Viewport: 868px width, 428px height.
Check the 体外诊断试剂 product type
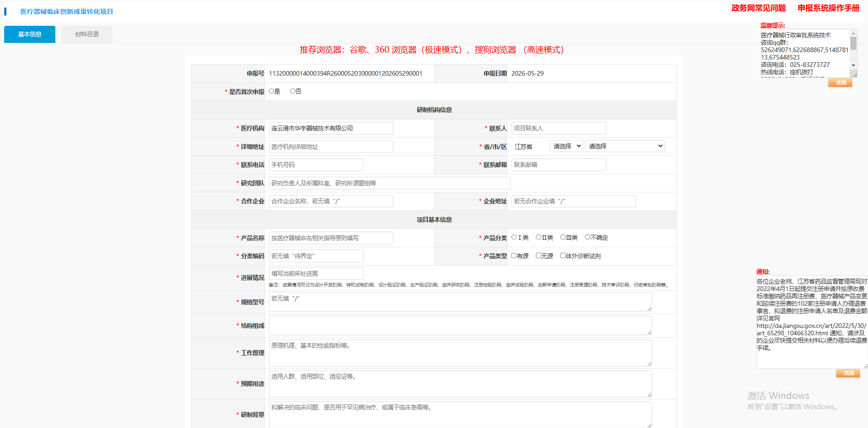[x=563, y=256]
